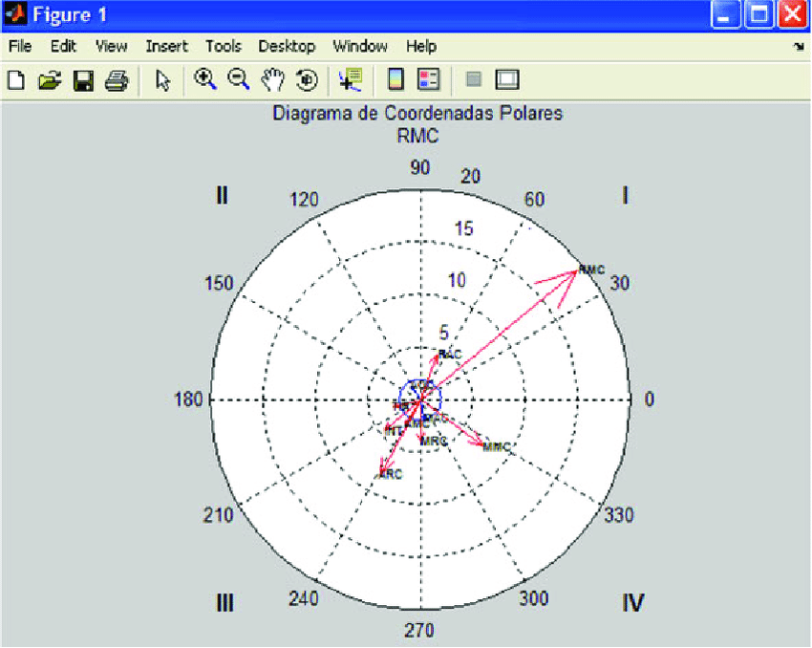The height and width of the screenshot is (648, 812).
Task: Hide plot tools with the gray square icon
Action: coord(474,80)
